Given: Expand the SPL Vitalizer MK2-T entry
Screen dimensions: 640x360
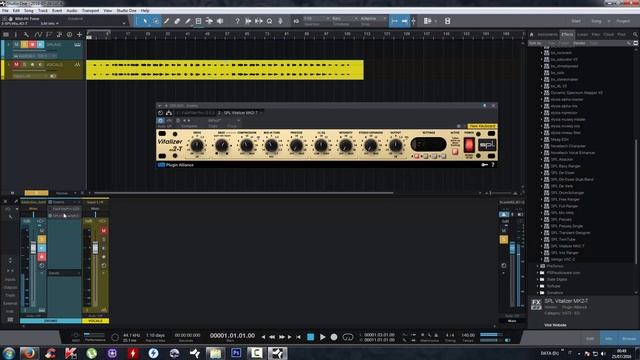Looking at the screenshot, I should tap(542, 246).
